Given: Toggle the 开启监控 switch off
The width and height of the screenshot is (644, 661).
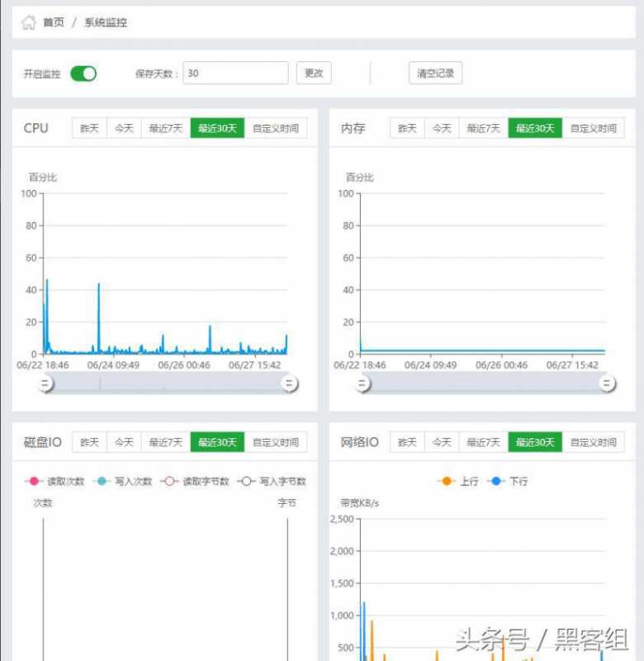Looking at the screenshot, I should pyautogui.click(x=83, y=74).
